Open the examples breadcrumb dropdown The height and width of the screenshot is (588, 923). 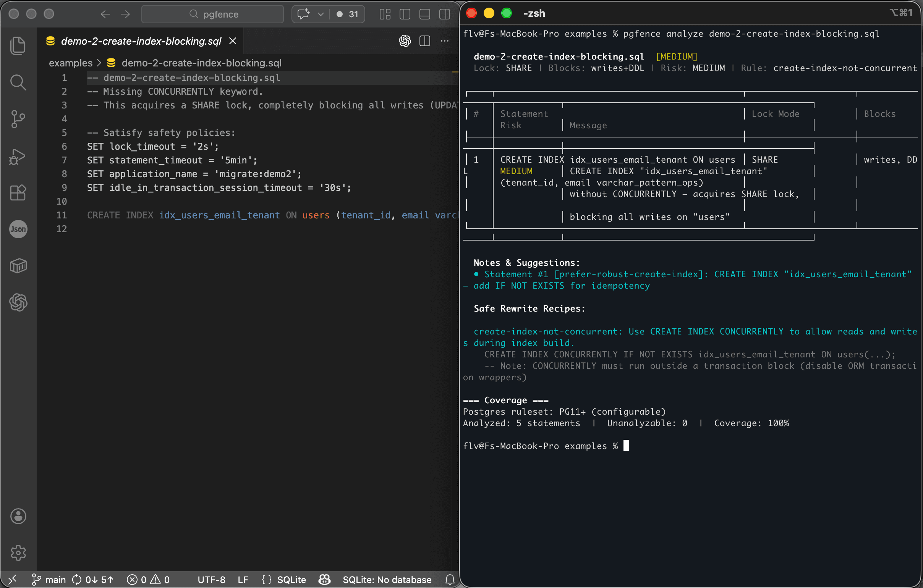coord(71,63)
